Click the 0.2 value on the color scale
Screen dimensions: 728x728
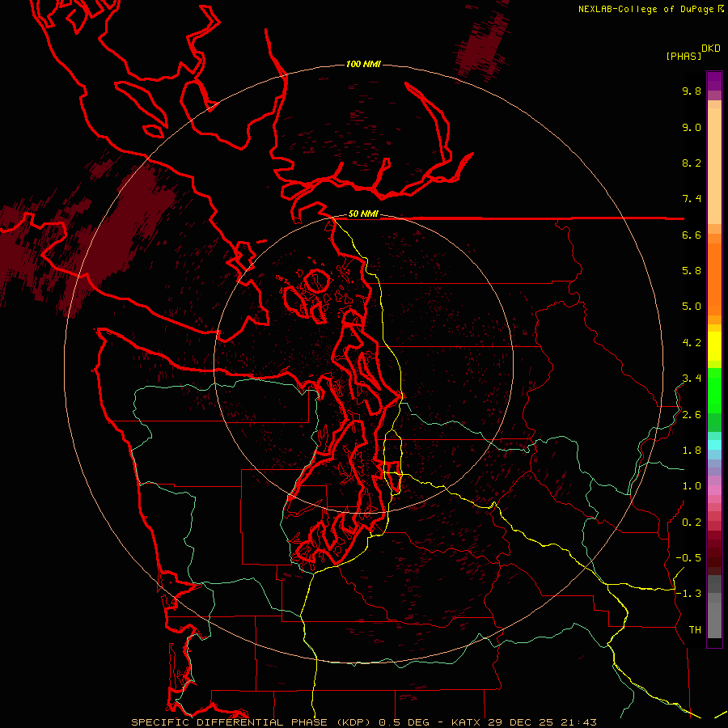point(692,523)
